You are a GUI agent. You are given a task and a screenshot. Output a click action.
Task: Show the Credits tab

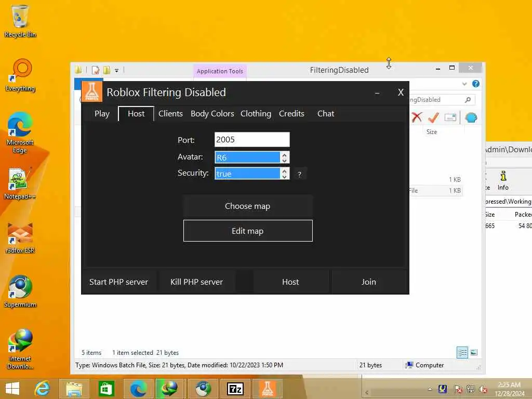click(291, 114)
